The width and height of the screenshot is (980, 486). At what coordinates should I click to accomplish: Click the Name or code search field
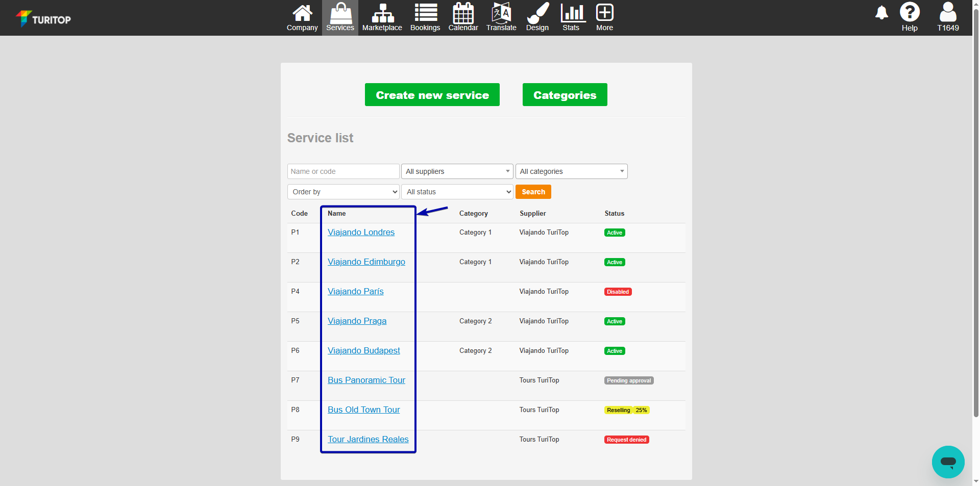tap(343, 171)
